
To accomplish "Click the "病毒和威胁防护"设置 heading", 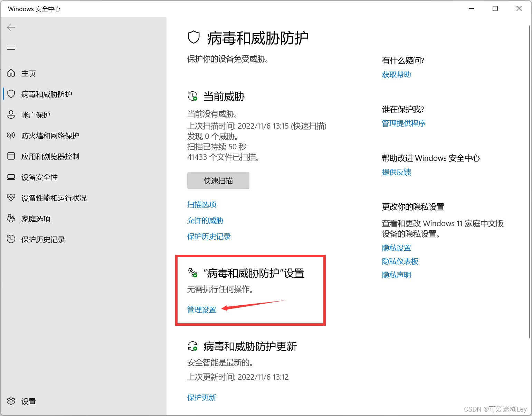I will pos(254,273).
